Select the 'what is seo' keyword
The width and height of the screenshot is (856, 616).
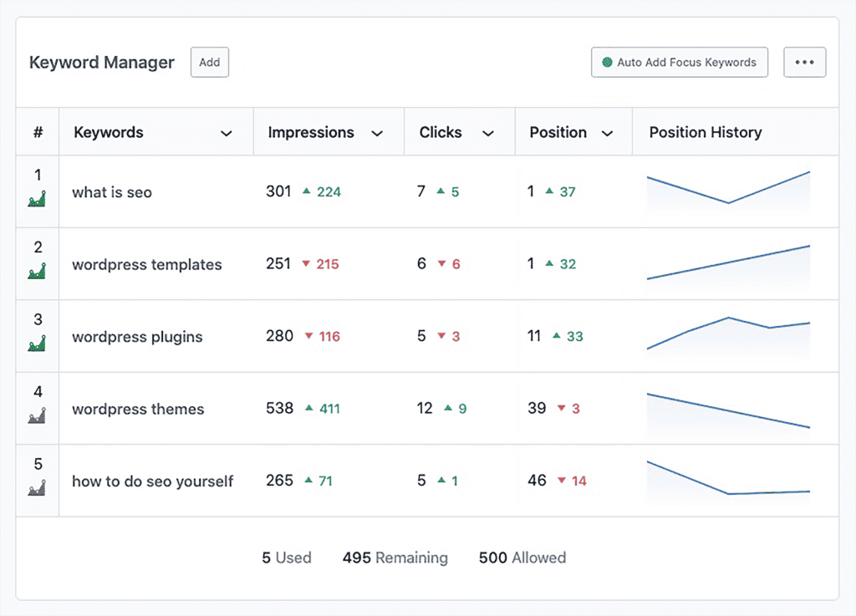(112, 192)
